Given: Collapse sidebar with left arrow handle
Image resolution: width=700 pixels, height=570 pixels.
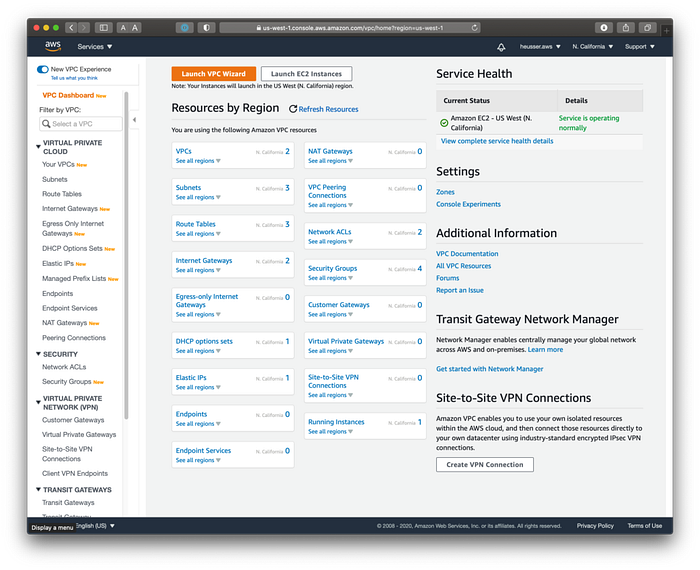Looking at the screenshot, I should (x=134, y=120).
